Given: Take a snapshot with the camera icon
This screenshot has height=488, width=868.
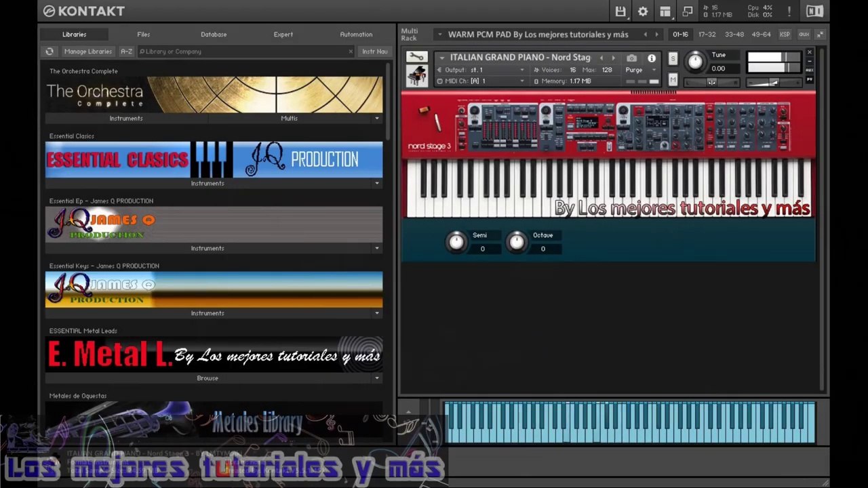Looking at the screenshot, I should coord(632,58).
